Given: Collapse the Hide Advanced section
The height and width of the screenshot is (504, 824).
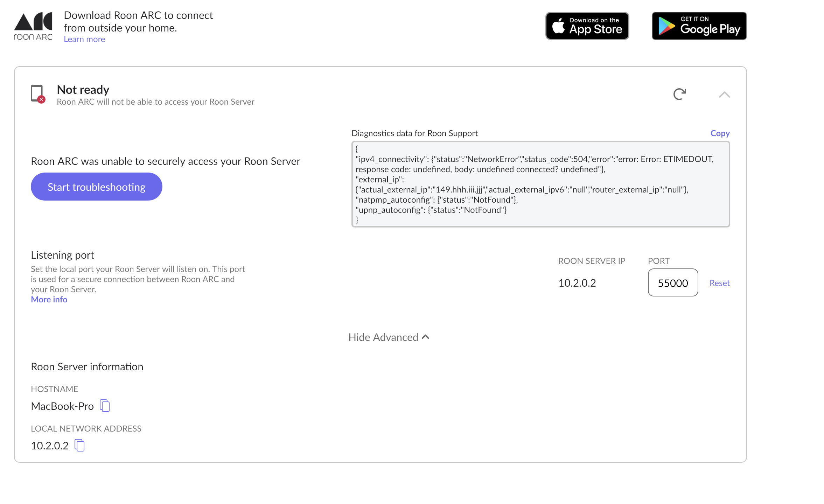Looking at the screenshot, I should [383, 337].
